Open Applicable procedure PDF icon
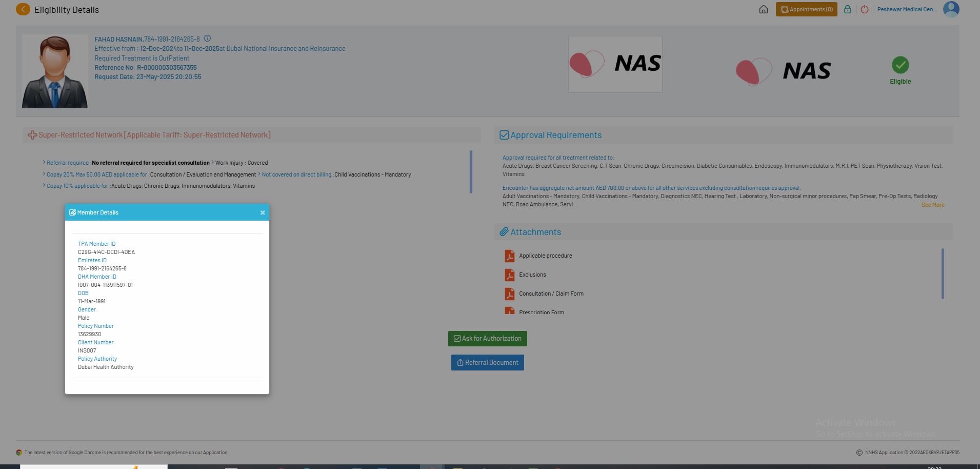Viewport: 980px width, 469px height. [509, 256]
